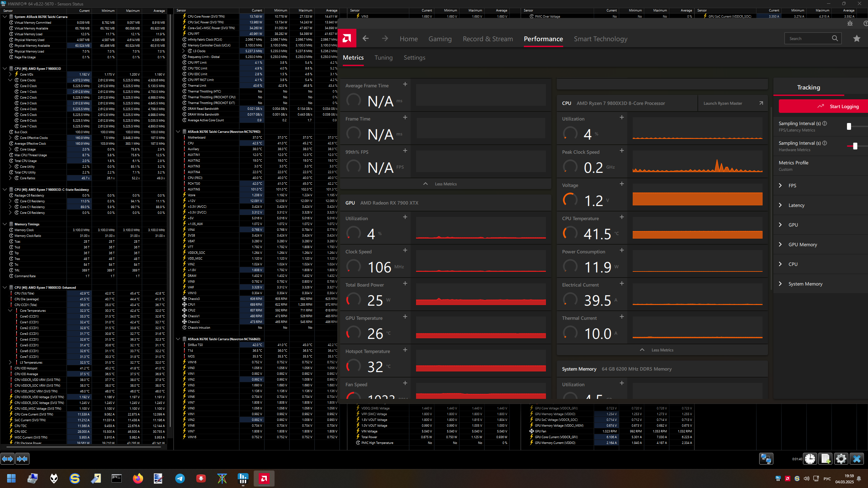Click the AMD back arrow

[366, 39]
